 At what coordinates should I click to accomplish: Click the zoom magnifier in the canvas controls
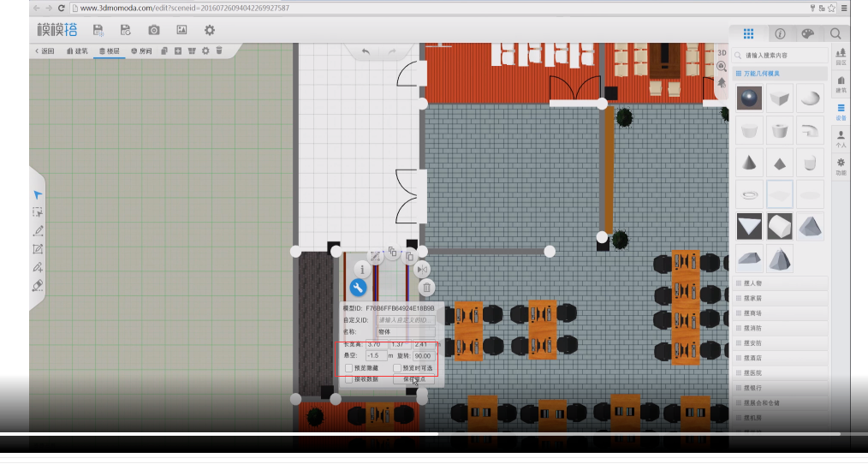click(722, 67)
